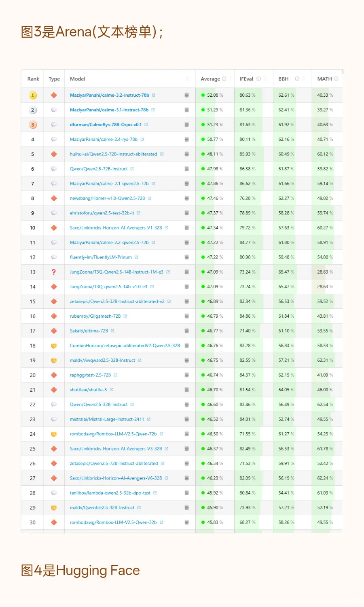Viewport: 364px width, 607px height.
Task: Click the 52.08 % average score cell
Action: tap(215, 95)
